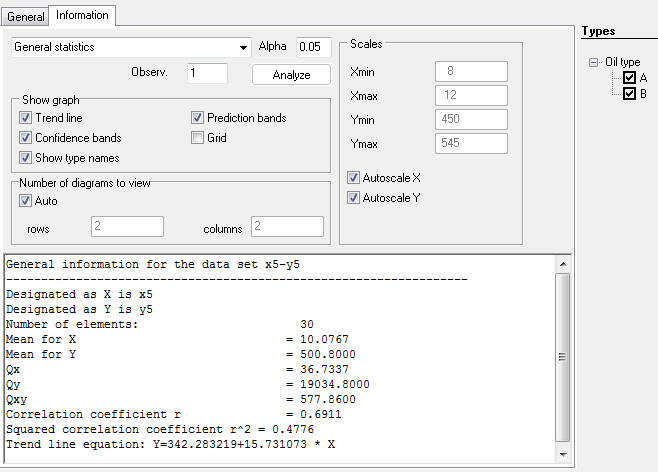Click the Observ. input field
The height and width of the screenshot is (472, 658).
tap(206, 73)
